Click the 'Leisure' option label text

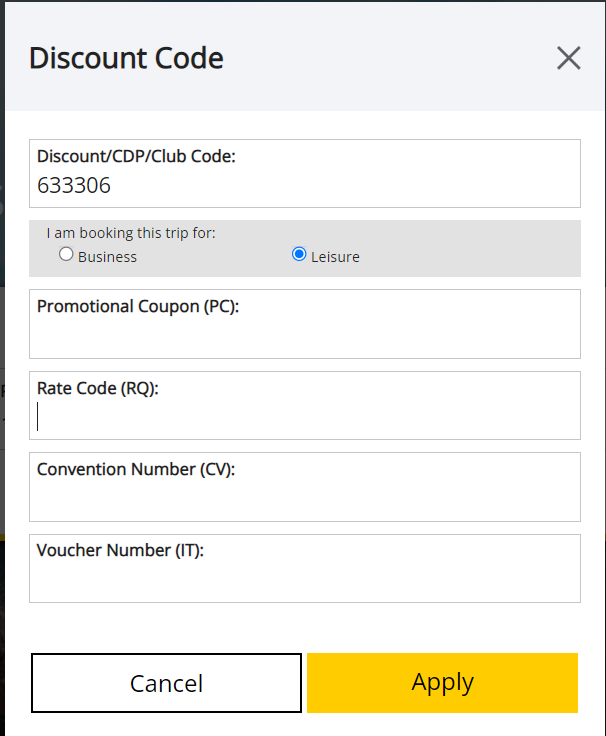click(334, 257)
